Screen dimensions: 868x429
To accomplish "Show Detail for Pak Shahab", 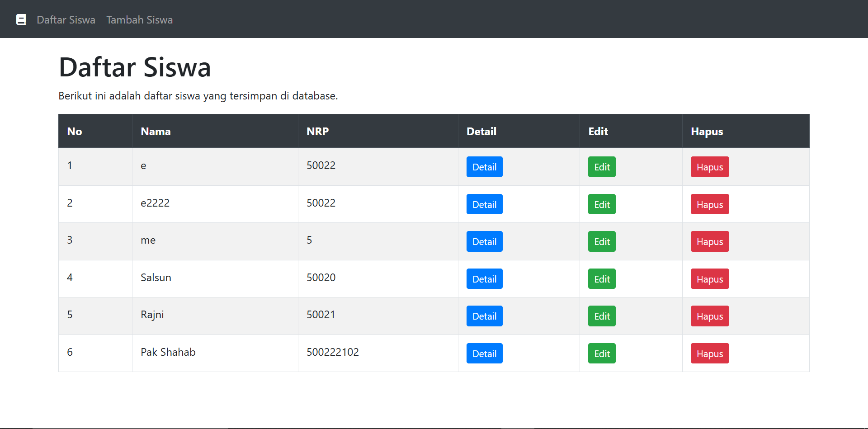I will pos(484,354).
